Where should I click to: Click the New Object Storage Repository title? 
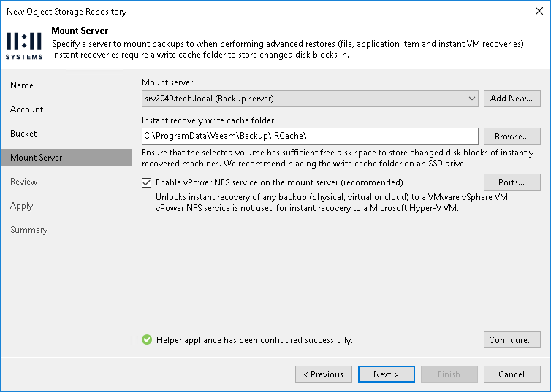pyautogui.click(x=66, y=12)
